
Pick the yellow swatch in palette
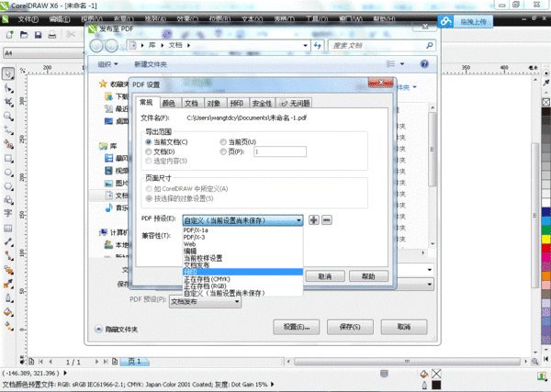pos(545,240)
